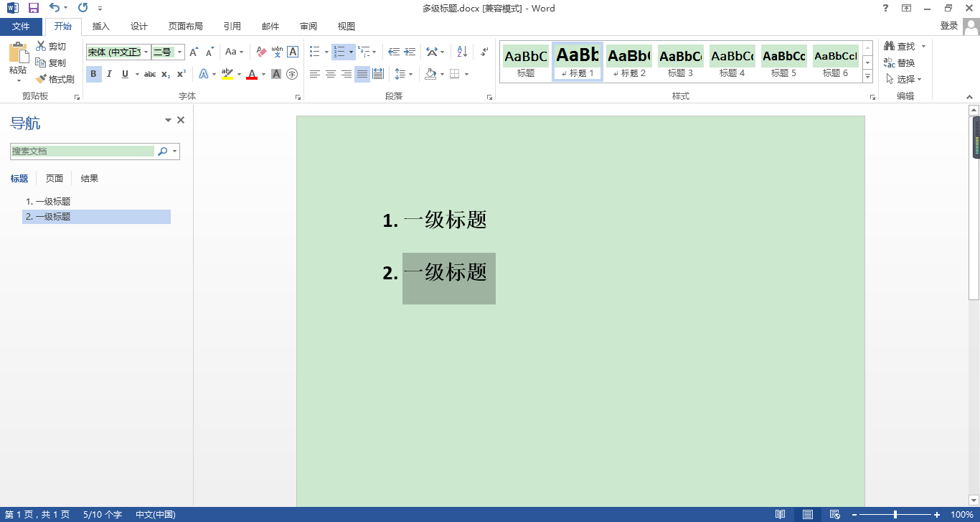Open font size dropdown 二号

[x=179, y=52]
